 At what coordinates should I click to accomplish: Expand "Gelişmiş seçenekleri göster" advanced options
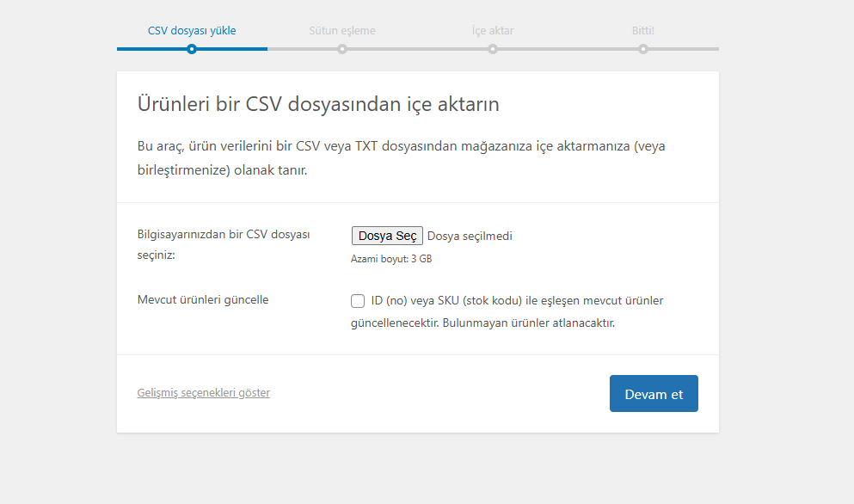[204, 393]
